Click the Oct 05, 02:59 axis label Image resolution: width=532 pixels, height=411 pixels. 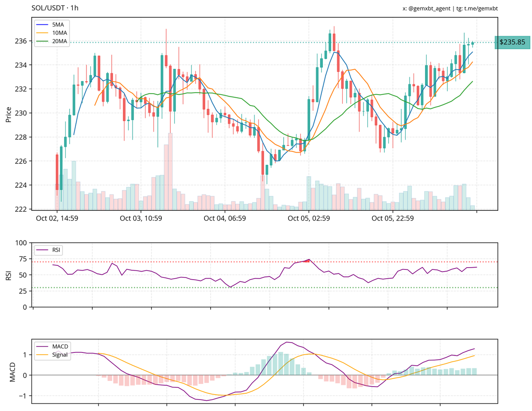(309, 218)
